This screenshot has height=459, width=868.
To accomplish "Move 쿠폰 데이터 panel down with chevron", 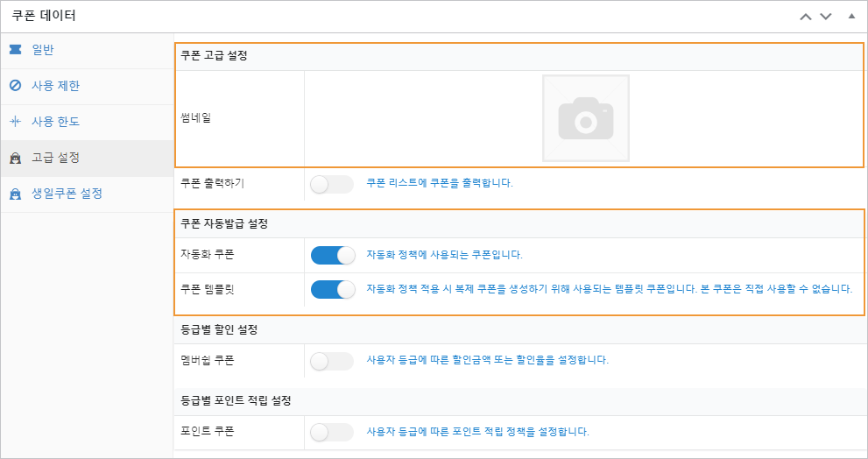I will (826, 16).
